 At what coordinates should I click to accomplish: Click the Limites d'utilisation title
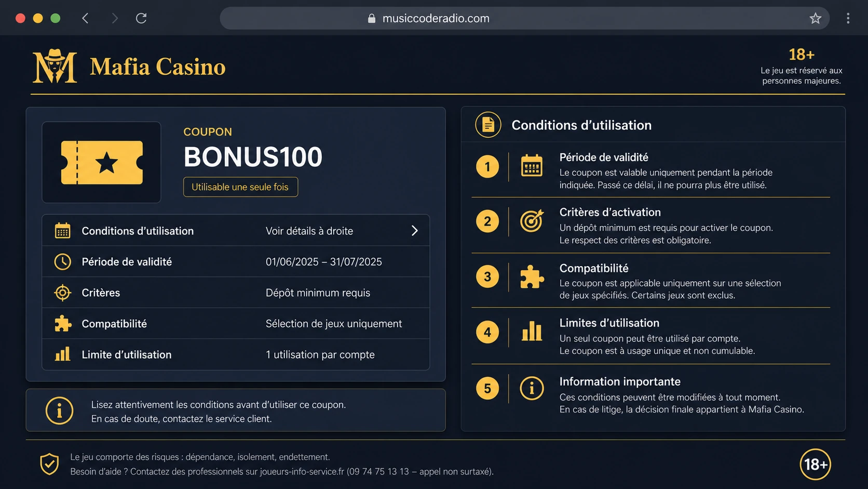coord(609,323)
